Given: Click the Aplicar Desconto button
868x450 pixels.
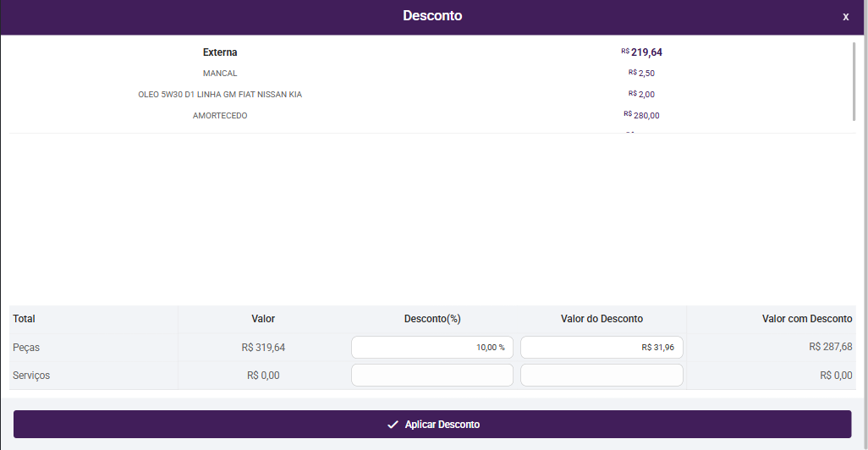Looking at the screenshot, I should pos(432,425).
